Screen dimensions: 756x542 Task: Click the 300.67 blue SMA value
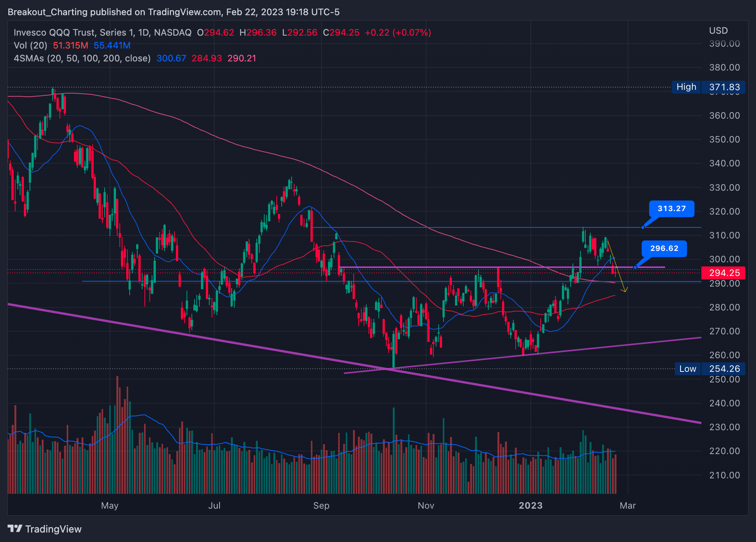click(x=171, y=58)
